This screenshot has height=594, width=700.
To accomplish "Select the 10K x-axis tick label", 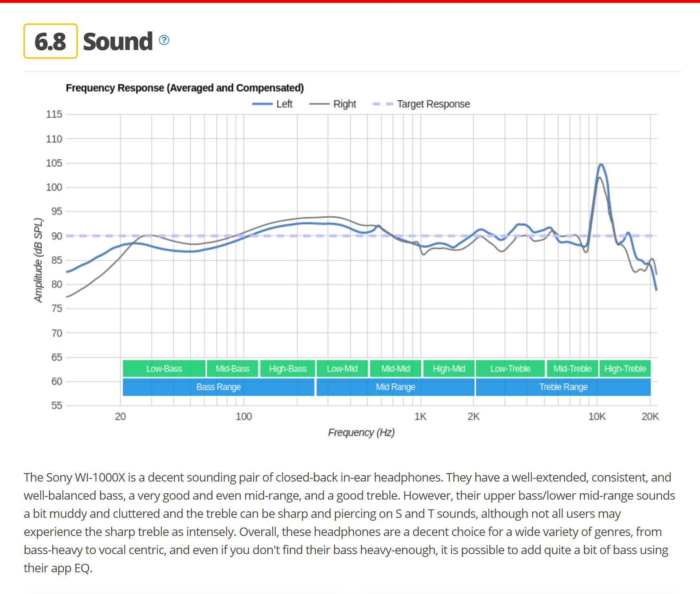I will [597, 416].
